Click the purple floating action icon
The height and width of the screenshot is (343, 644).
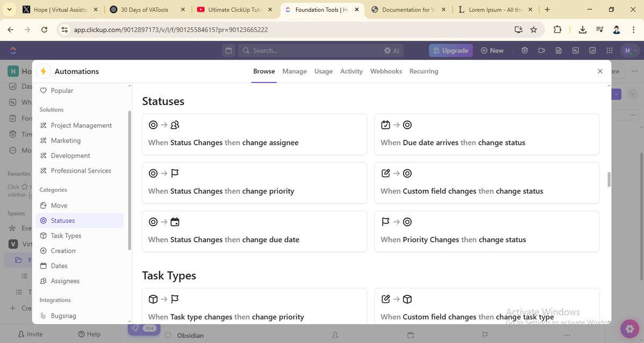click(x=628, y=328)
